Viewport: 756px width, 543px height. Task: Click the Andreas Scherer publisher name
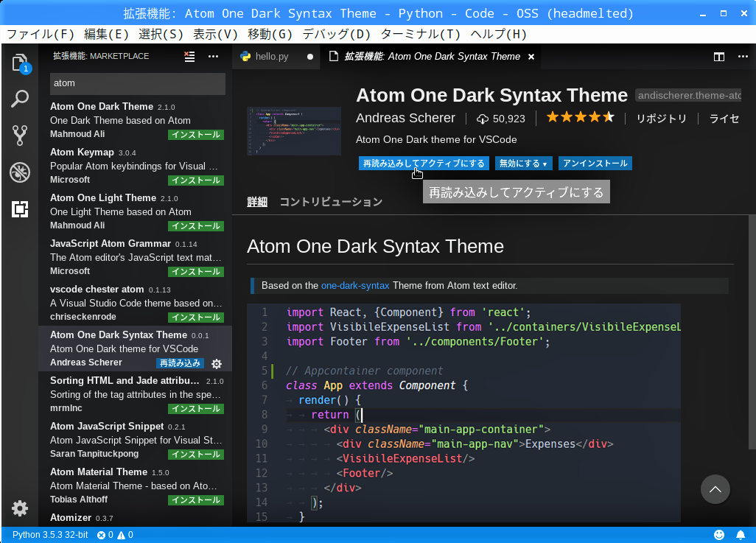pyautogui.click(x=405, y=118)
